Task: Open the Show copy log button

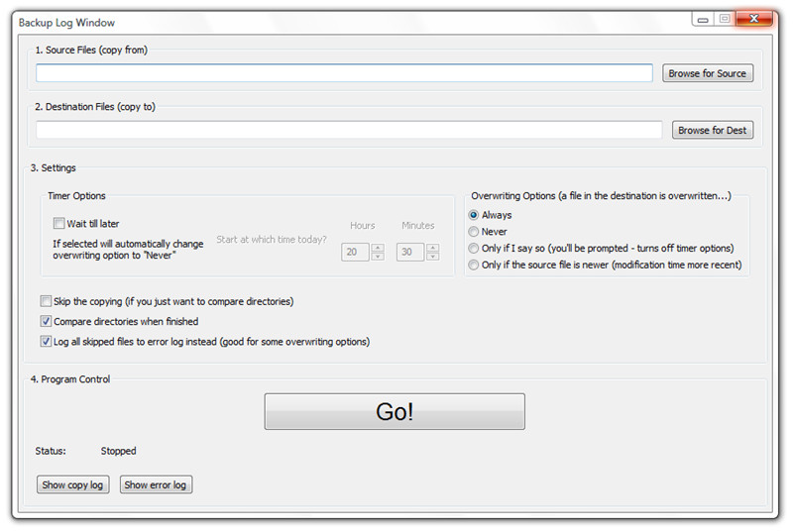Action: (x=72, y=485)
